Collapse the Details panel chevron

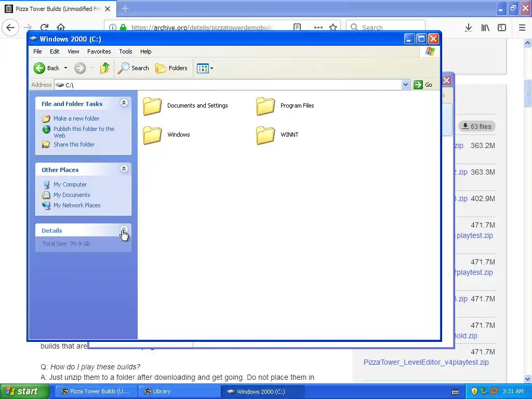click(124, 229)
